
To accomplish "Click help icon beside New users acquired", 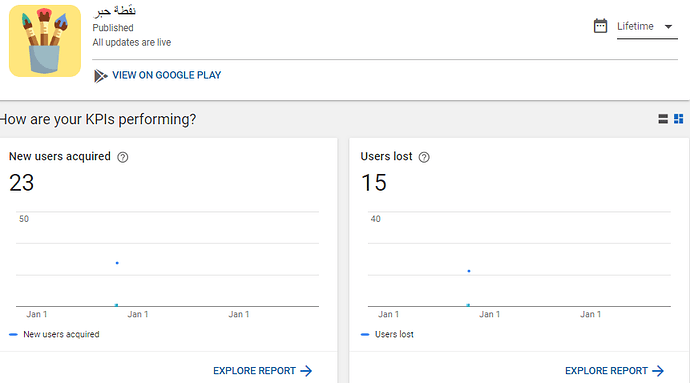I will click(123, 157).
